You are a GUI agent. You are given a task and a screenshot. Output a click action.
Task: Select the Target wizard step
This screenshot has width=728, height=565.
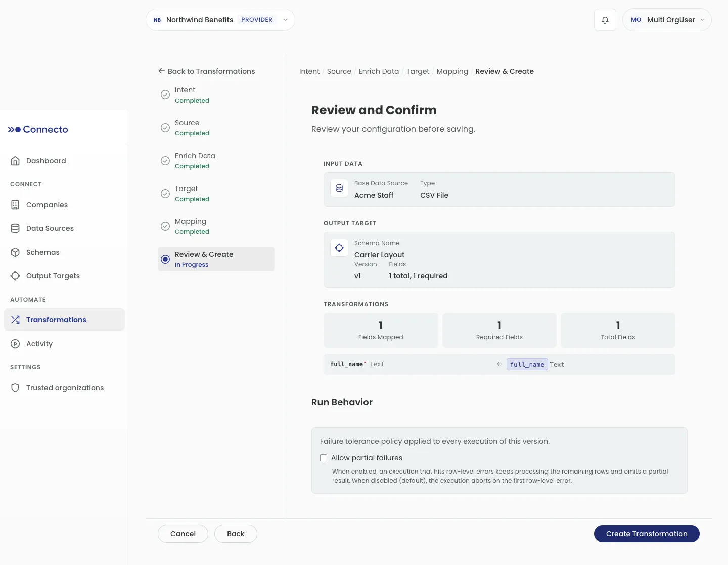[x=216, y=193]
